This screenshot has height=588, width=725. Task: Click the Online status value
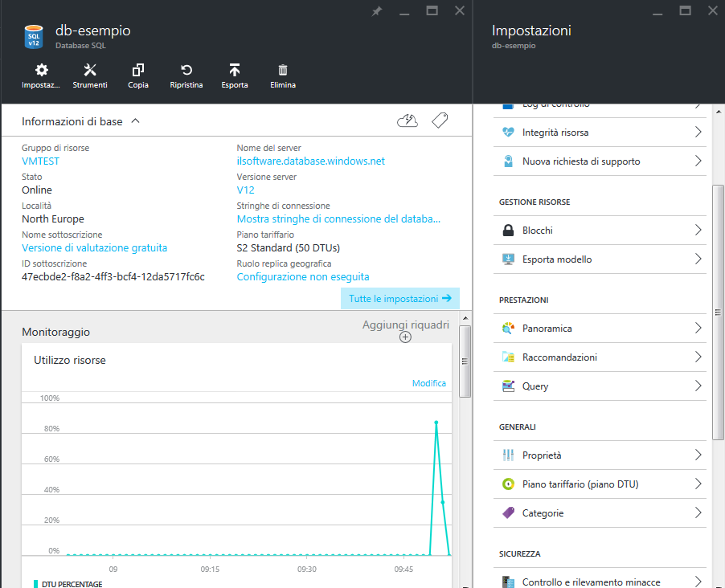pyautogui.click(x=37, y=190)
